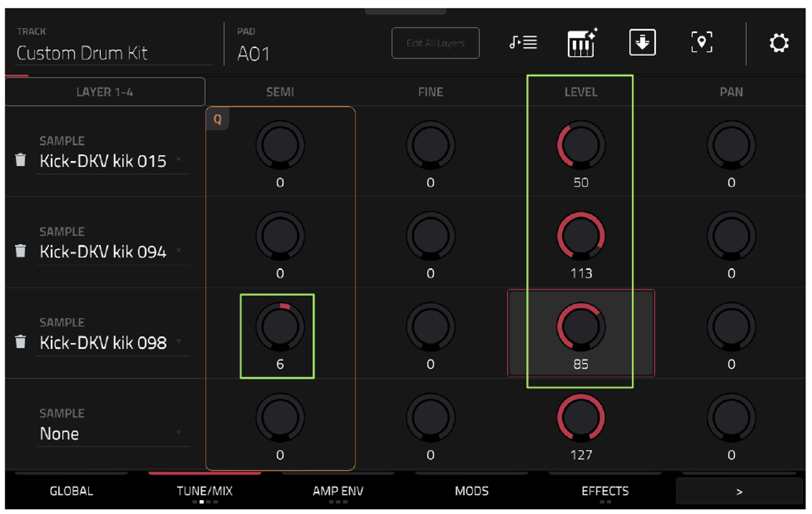Click the FINE column header
This screenshot has height=514, width=812.
coord(431,92)
